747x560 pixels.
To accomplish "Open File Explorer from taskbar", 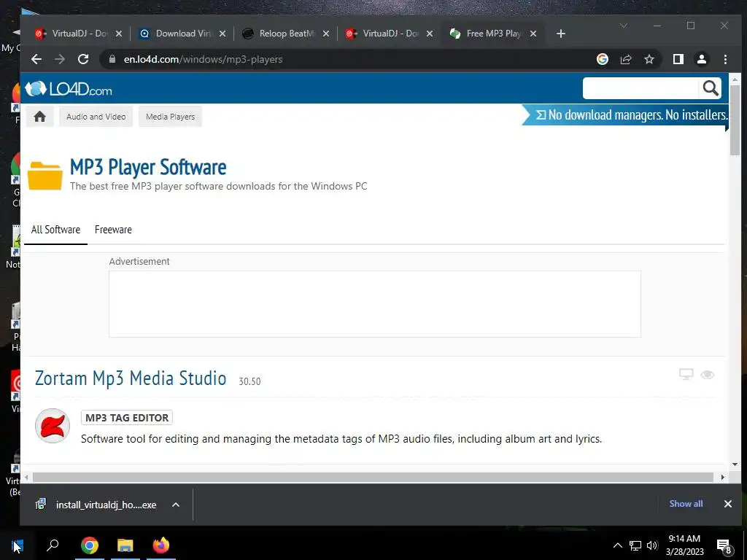I will point(125,545).
